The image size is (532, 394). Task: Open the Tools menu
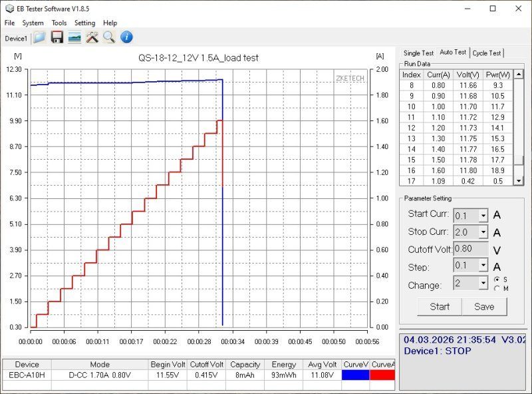(59, 23)
